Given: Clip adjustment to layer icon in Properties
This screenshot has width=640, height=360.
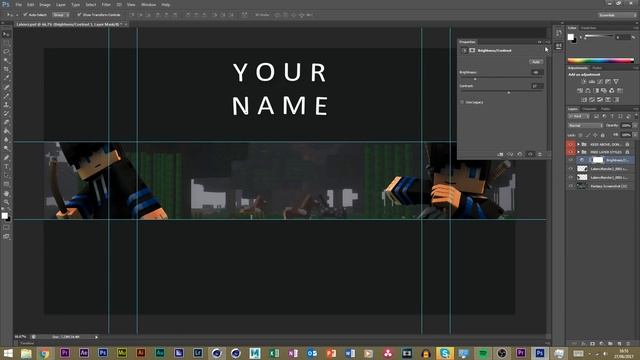Looking at the screenshot, I should pyautogui.click(x=500, y=154).
